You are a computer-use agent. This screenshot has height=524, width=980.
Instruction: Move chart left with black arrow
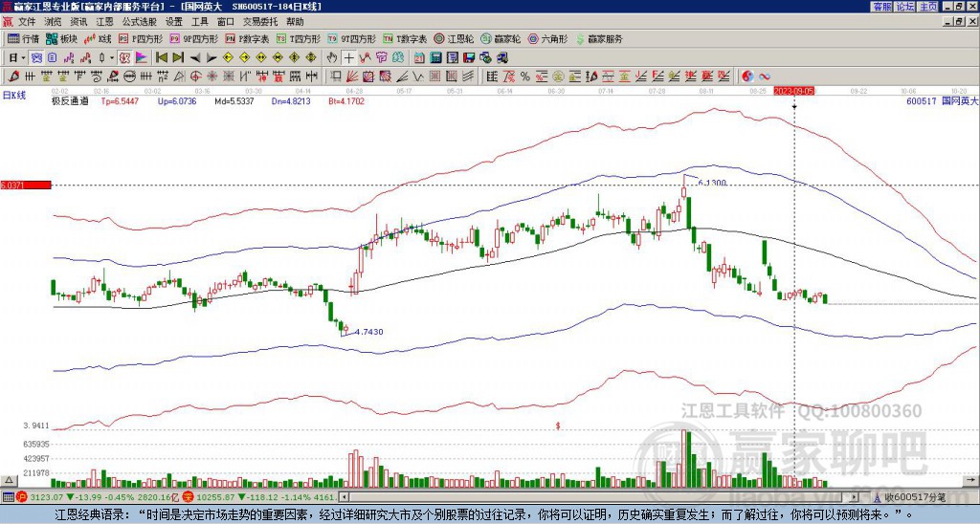click(x=195, y=58)
